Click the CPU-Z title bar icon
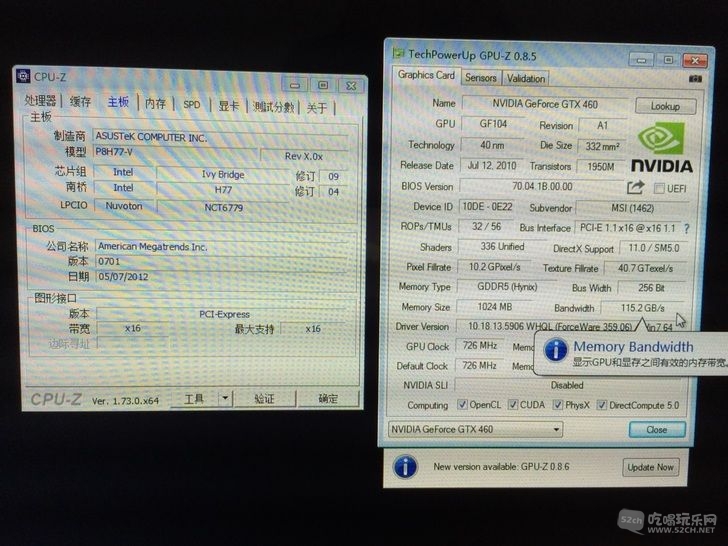This screenshot has width=728, height=546. [x=23, y=76]
